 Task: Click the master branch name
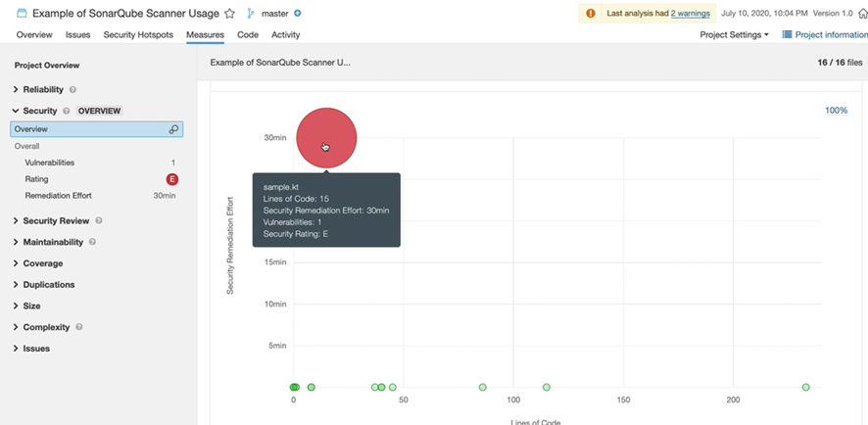274,14
